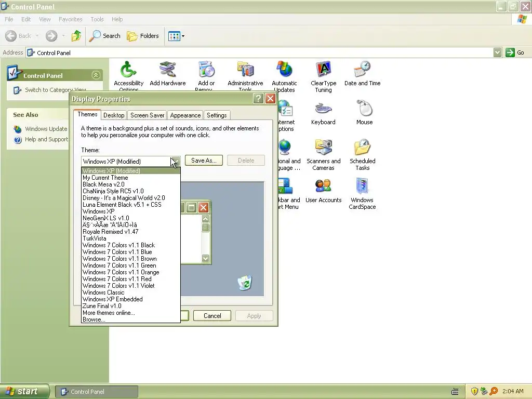532x399 pixels.
Task: Choose My Current Theme from list
Action: click(x=130, y=178)
